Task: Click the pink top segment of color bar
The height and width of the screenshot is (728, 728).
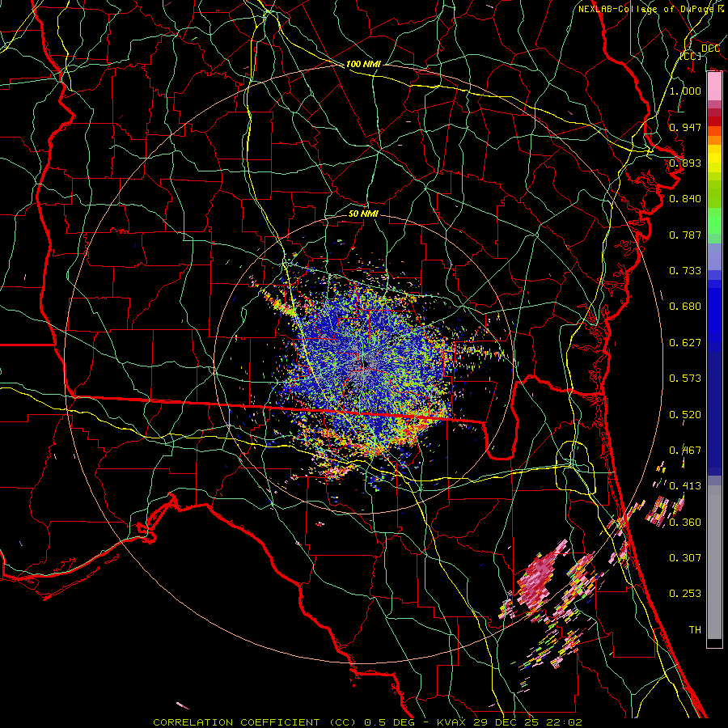Action: pos(714,86)
